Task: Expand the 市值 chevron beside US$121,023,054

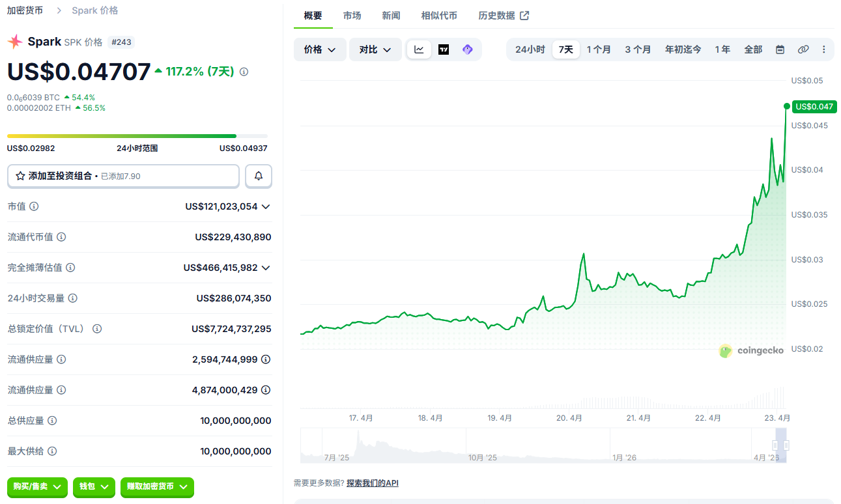Action: click(x=266, y=206)
